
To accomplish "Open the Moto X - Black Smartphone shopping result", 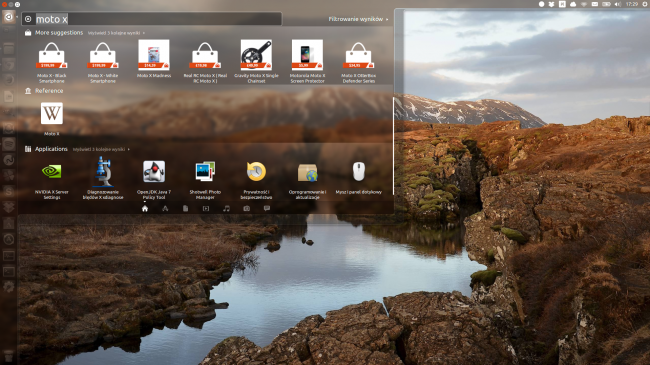I will (x=52, y=61).
